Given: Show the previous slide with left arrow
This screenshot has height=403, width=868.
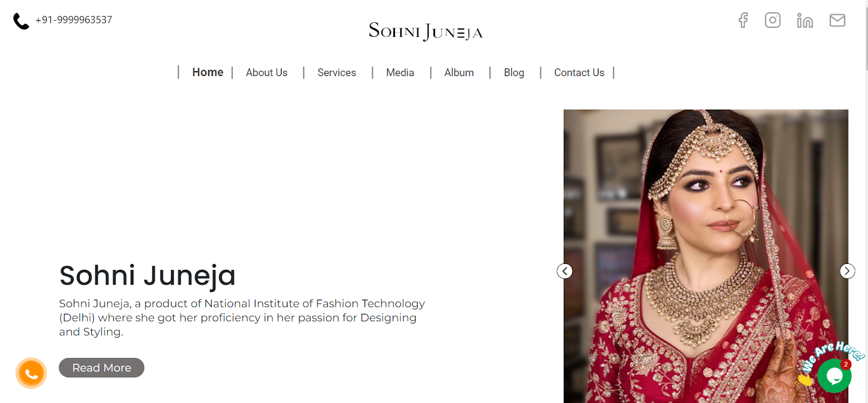Looking at the screenshot, I should click(x=565, y=271).
